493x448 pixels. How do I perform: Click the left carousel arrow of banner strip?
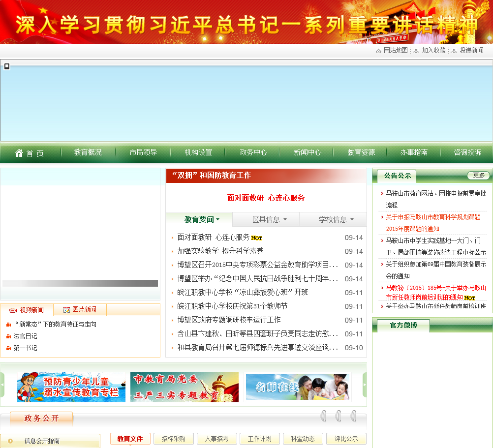click(x=2, y=385)
